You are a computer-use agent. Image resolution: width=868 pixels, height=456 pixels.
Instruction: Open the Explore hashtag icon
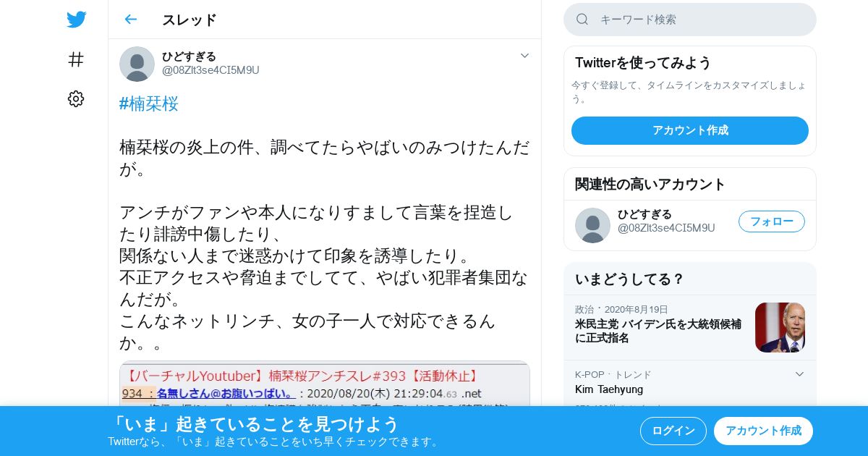click(76, 59)
